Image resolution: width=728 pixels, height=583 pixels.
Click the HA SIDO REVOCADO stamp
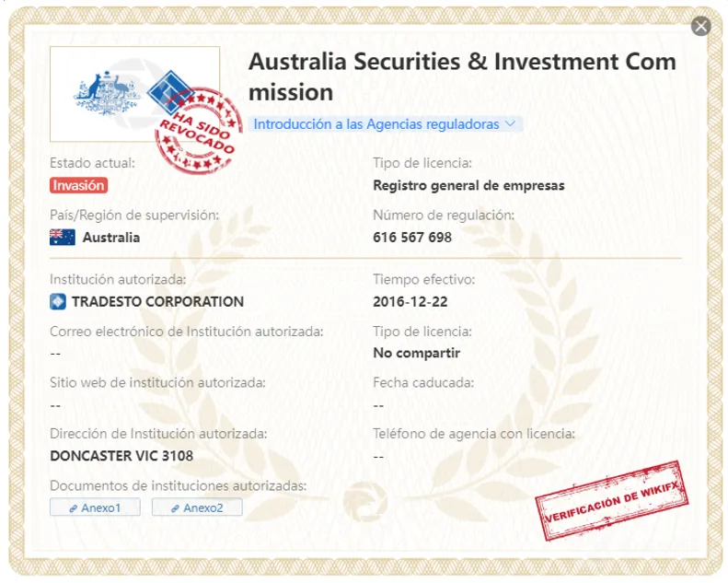[199, 131]
